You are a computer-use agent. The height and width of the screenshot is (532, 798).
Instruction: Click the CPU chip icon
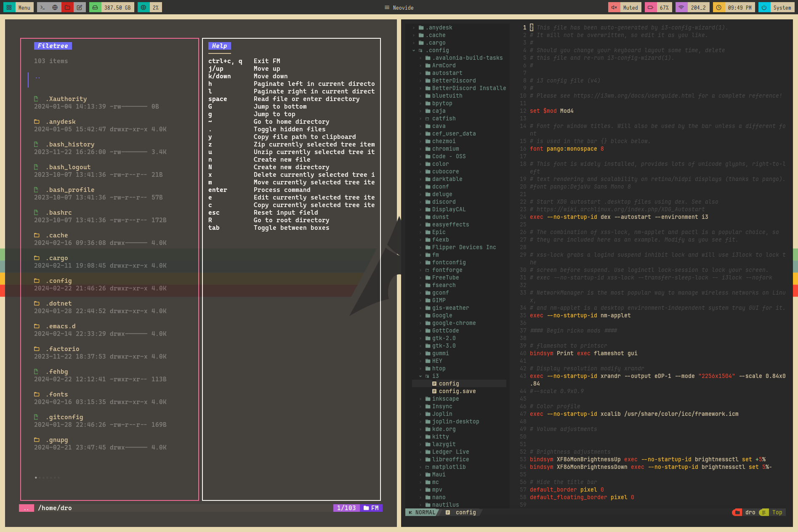tap(144, 8)
